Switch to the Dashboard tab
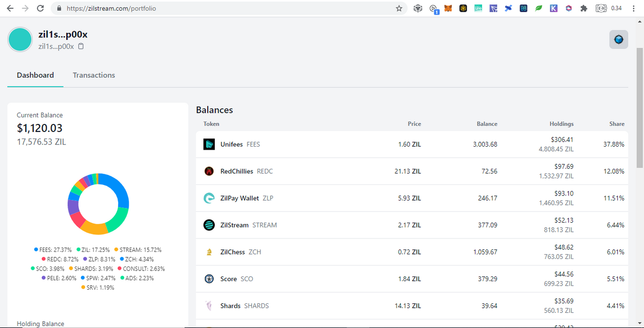 (35, 75)
